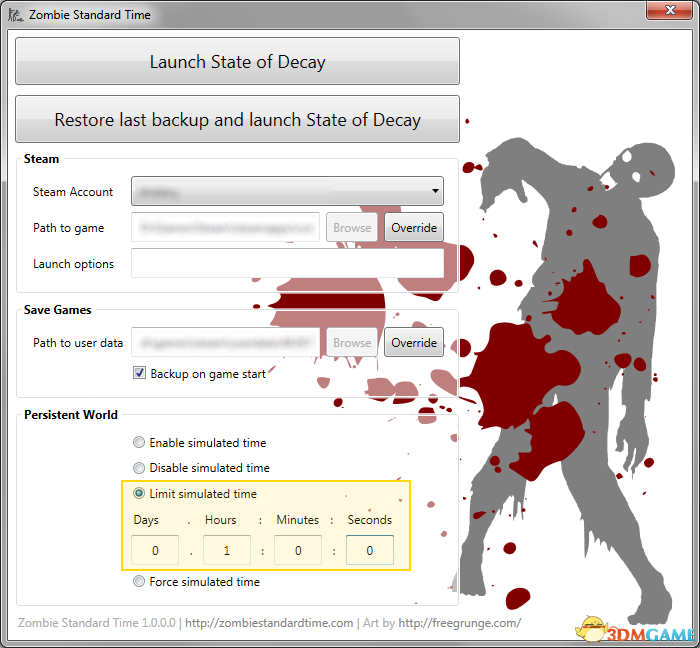
Task: Select Disable simulated time radio button
Action: (x=139, y=468)
